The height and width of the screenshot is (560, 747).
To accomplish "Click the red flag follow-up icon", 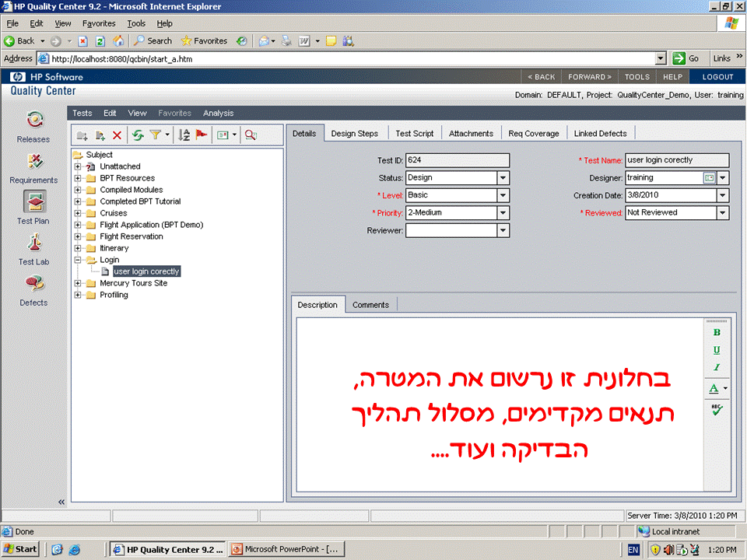I will [x=202, y=135].
